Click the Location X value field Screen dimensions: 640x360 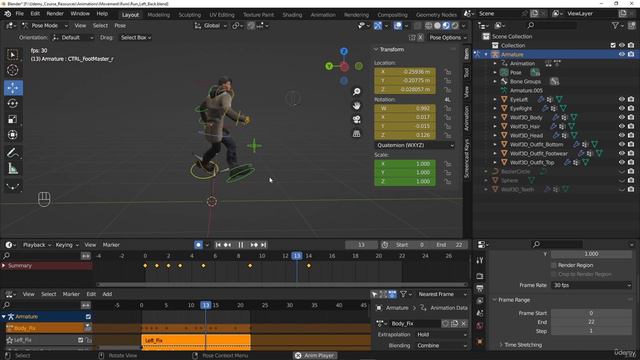click(405, 72)
